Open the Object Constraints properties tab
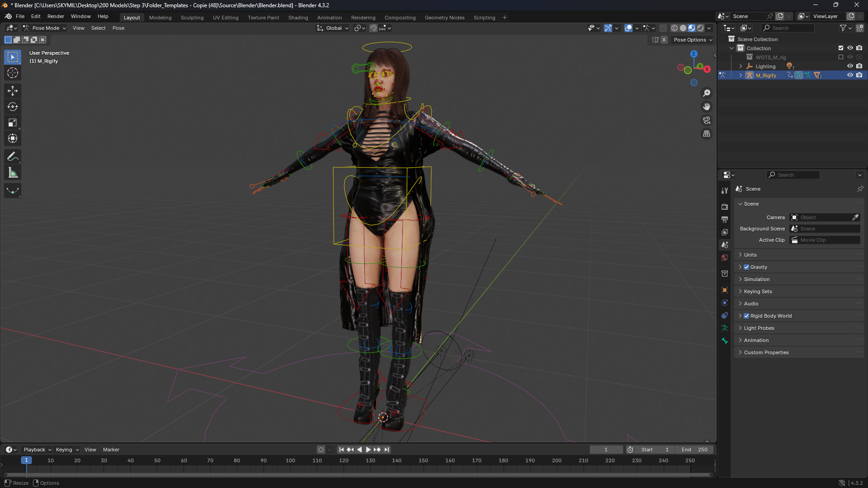 [x=725, y=315]
